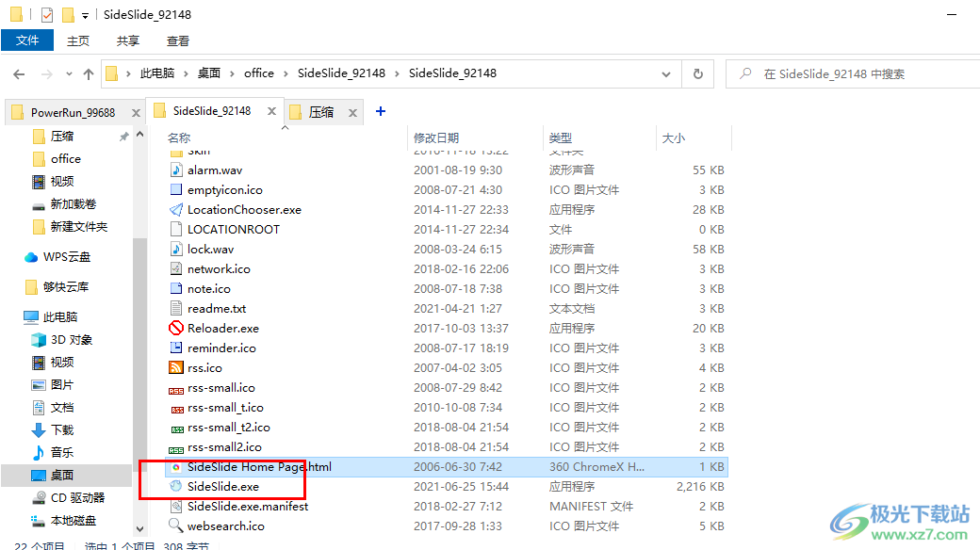Select the rss-small.ico file icon
The image size is (980, 550).
[x=176, y=391]
